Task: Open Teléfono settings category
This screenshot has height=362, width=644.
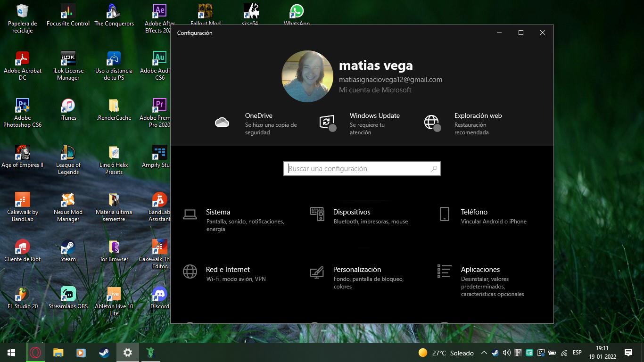Action: [474, 213]
